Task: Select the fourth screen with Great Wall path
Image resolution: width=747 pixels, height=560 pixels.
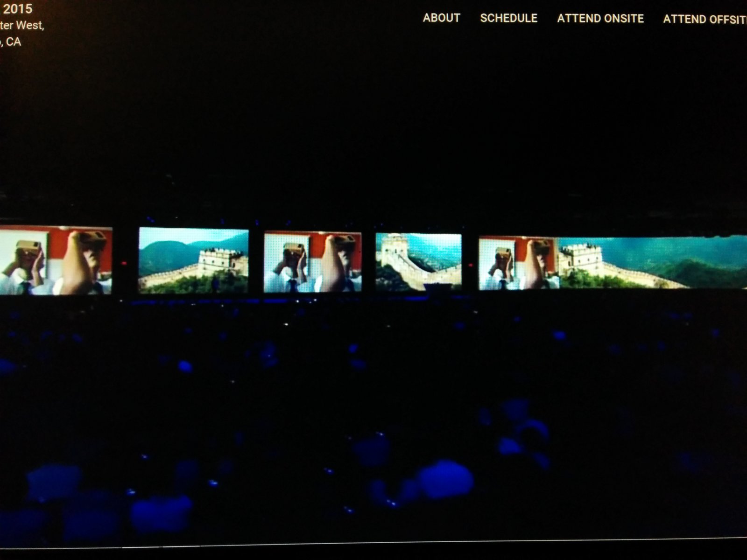Action: coord(418,261)
